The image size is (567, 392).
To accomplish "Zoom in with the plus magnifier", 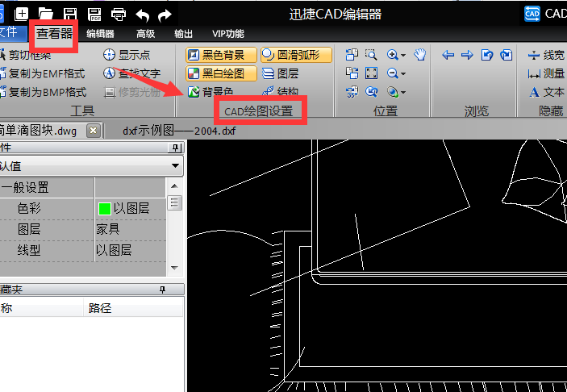I will (392, 55).
